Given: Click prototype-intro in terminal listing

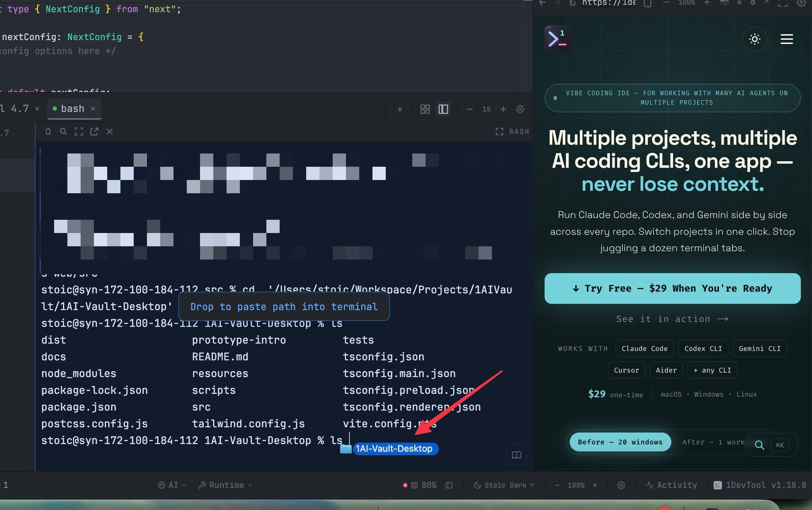Looking at the screenshot, I should coord(239,340).
